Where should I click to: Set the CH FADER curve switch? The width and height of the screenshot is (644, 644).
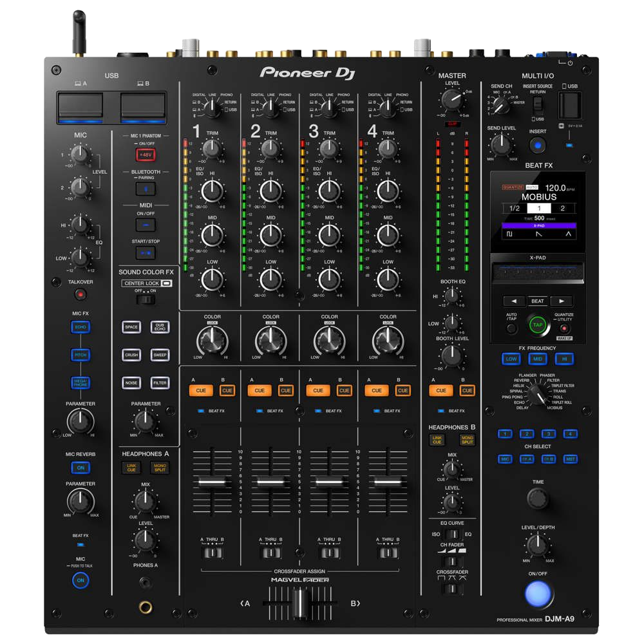(452, 561)
